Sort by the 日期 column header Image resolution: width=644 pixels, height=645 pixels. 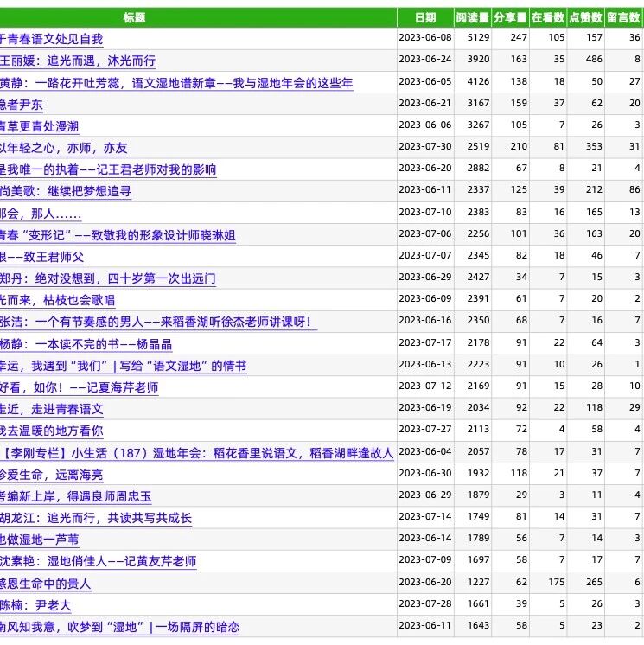coord(425,17)
